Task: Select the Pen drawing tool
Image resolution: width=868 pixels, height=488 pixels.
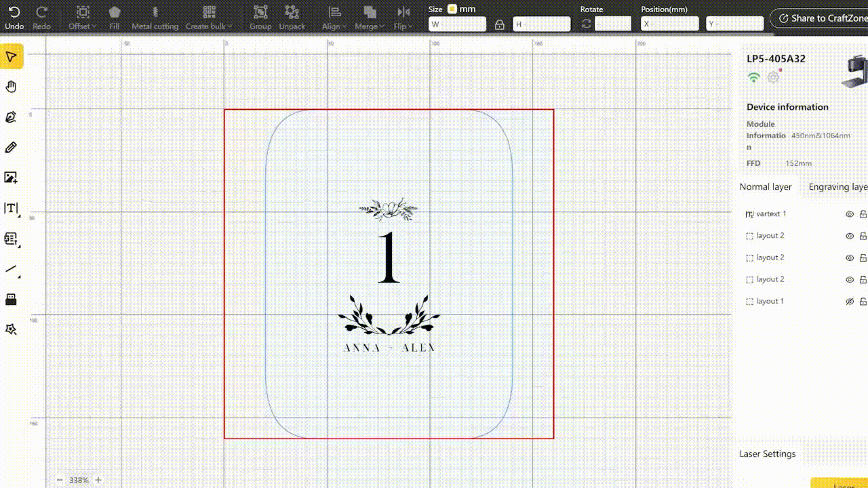Action: point(12,147)
